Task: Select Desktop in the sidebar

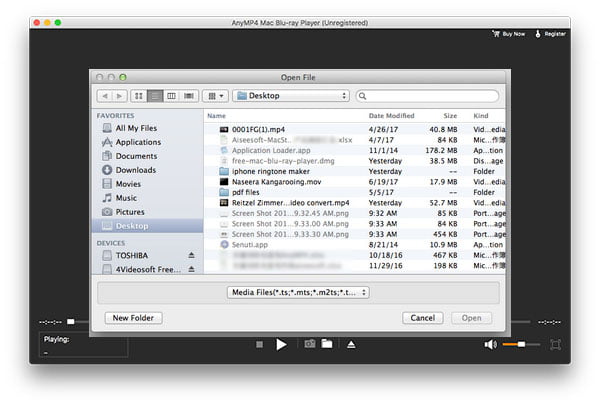Action: pyautogui.click(x=148, y=226)
